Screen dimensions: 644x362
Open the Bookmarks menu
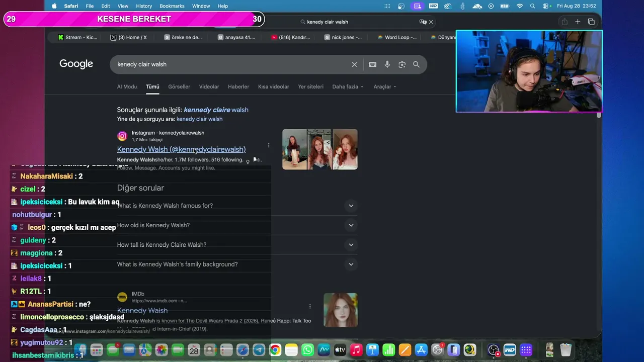(173, 6)
